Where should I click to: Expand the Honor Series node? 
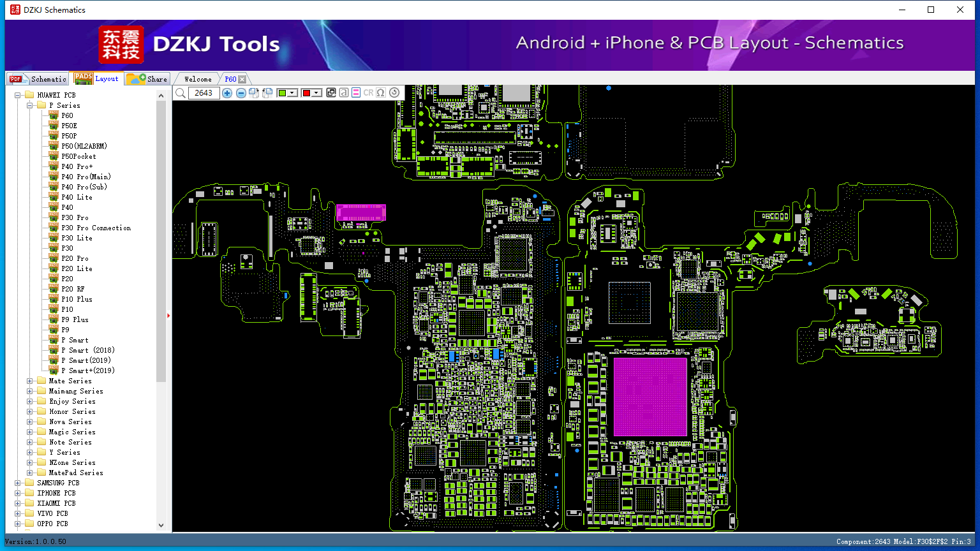pyautogui.click(x=30, y=411)
